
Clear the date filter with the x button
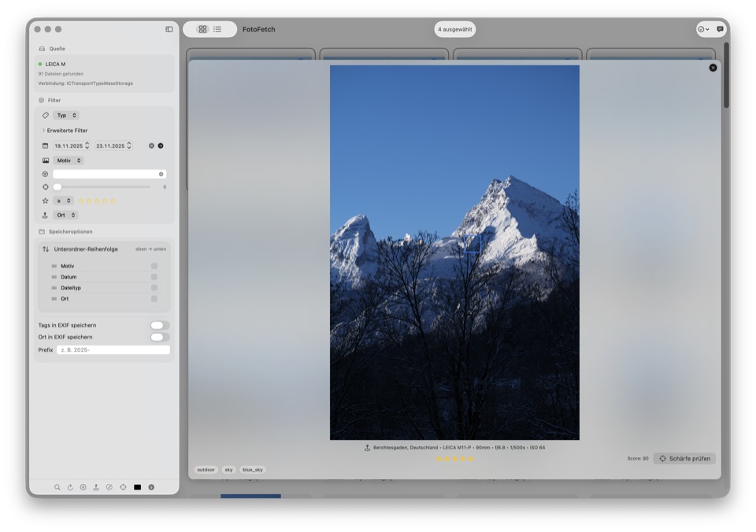point(151,145)
